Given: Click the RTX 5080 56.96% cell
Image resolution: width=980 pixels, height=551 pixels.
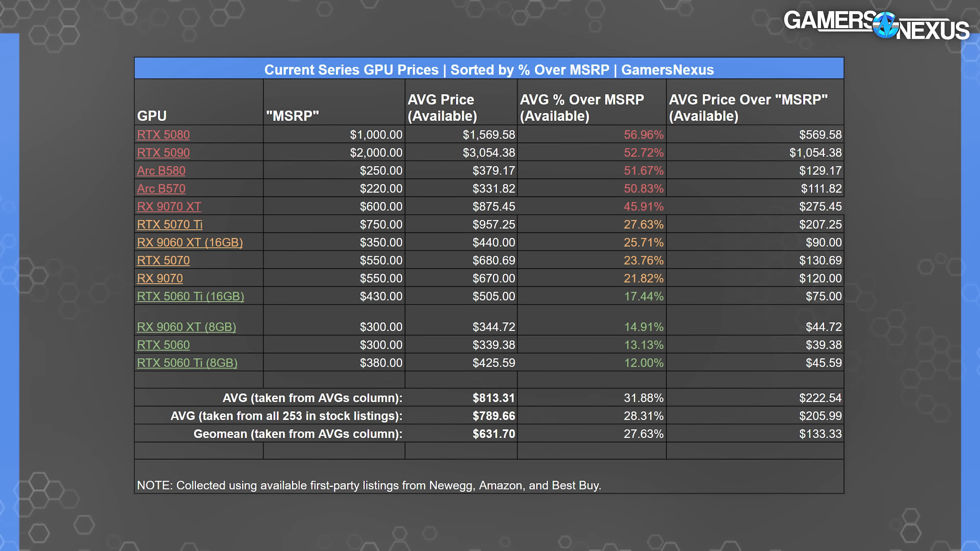Looking at the screenshot, I should point(643,135).
